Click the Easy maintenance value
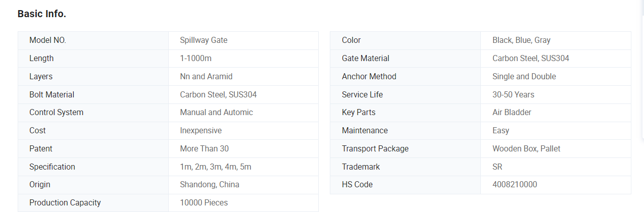The width and height of the screenshot is (644, 212). click(501, 131)
